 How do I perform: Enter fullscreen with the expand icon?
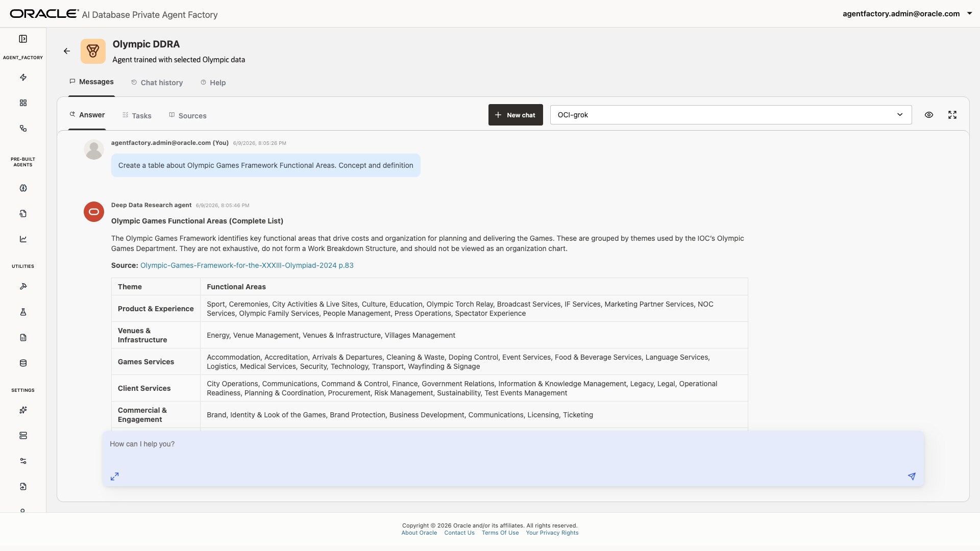[952, 115]
